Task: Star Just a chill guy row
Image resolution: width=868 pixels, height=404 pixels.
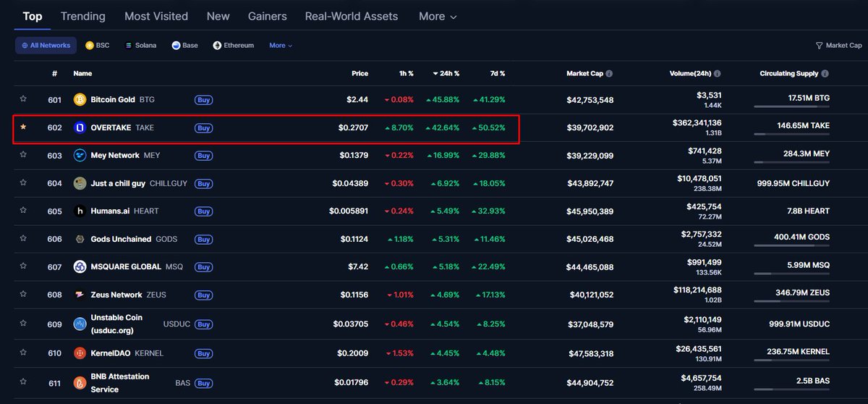Action: point(23,182)
